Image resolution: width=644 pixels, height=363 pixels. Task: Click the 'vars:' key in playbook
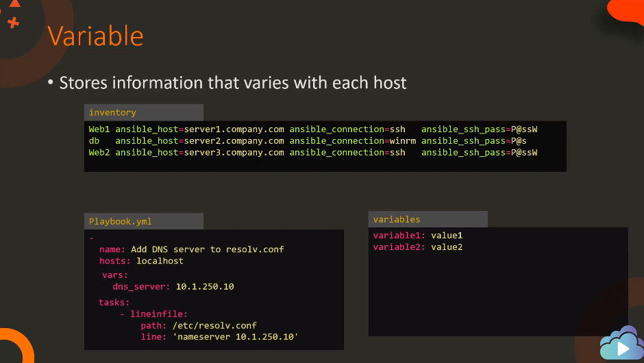tap(115, 275)
